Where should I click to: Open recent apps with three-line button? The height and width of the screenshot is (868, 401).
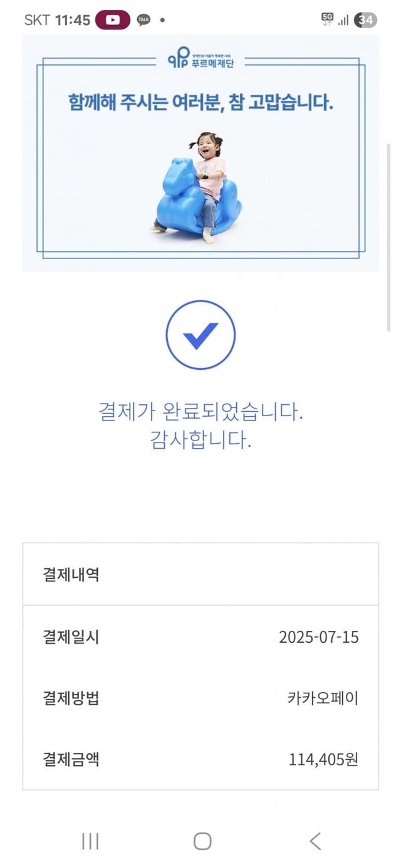90,841
